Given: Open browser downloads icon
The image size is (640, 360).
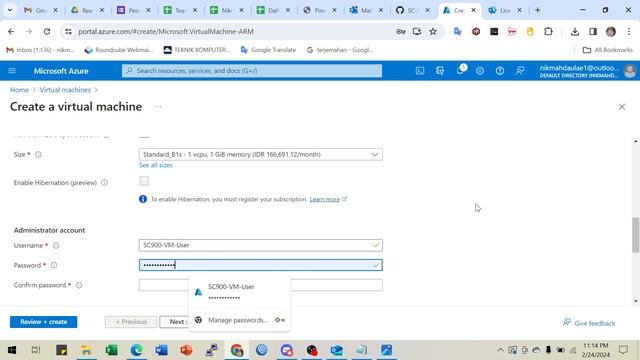Looking at the screenshot, I should (575, 31).
